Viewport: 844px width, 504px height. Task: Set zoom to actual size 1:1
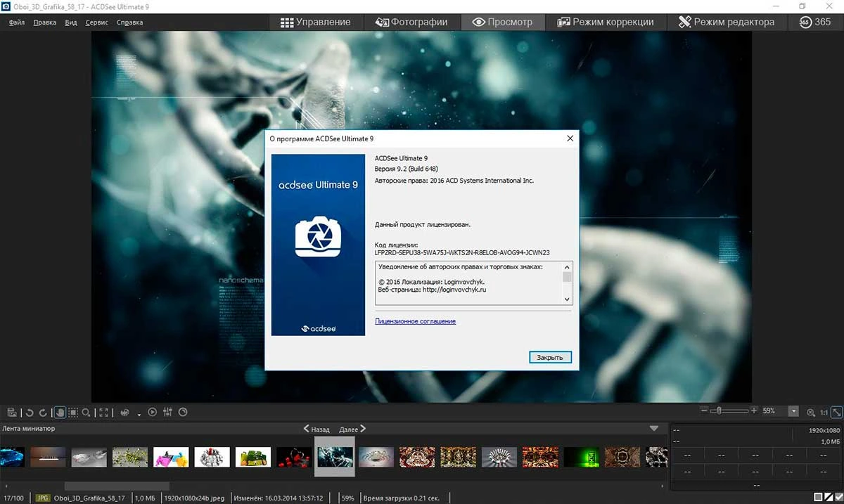click(824, 413)
